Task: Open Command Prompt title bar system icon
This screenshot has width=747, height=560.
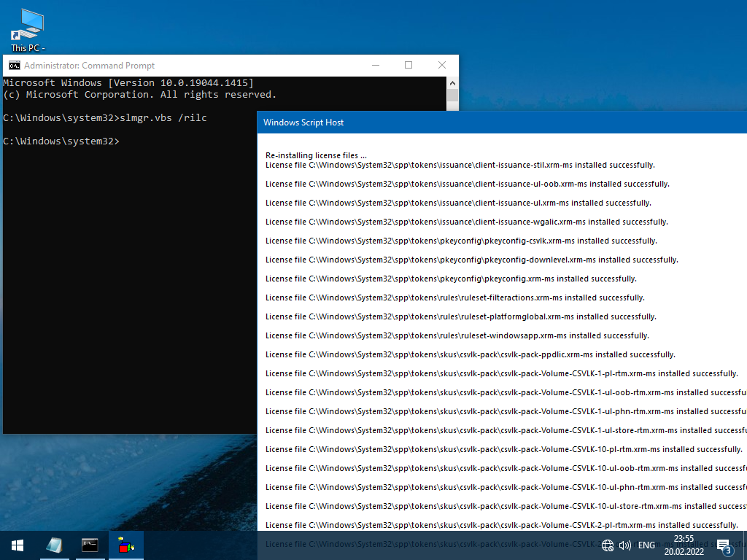Action: (x=14, y=65)
